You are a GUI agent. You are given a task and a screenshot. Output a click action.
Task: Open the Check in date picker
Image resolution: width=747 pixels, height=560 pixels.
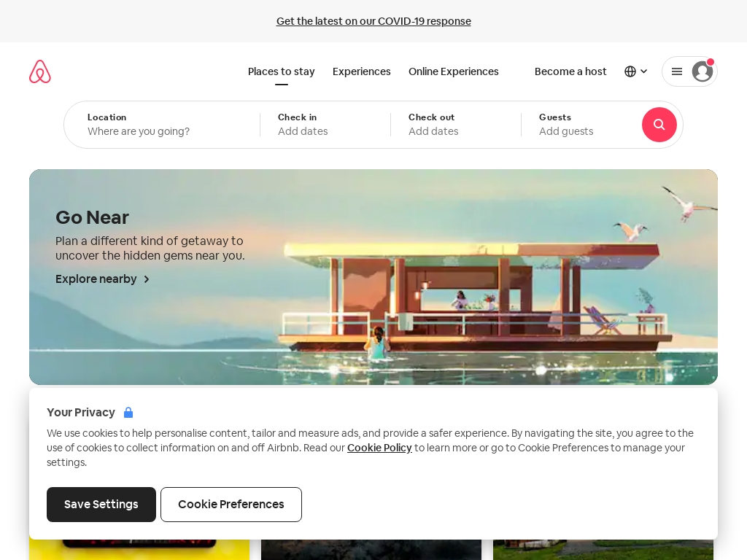point(325,124)
